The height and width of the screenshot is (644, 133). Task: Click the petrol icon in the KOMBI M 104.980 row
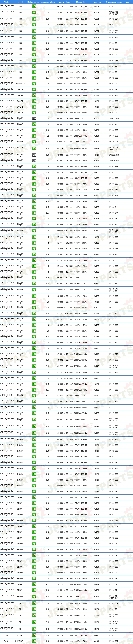coord(34,492)
